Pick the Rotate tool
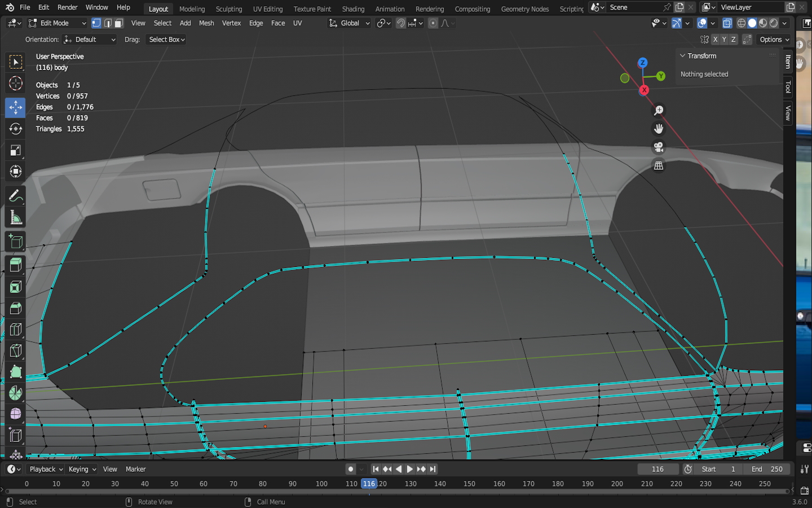Image resolution: width=812 pixels, height=508 pixels. click(x=15, y=129)
